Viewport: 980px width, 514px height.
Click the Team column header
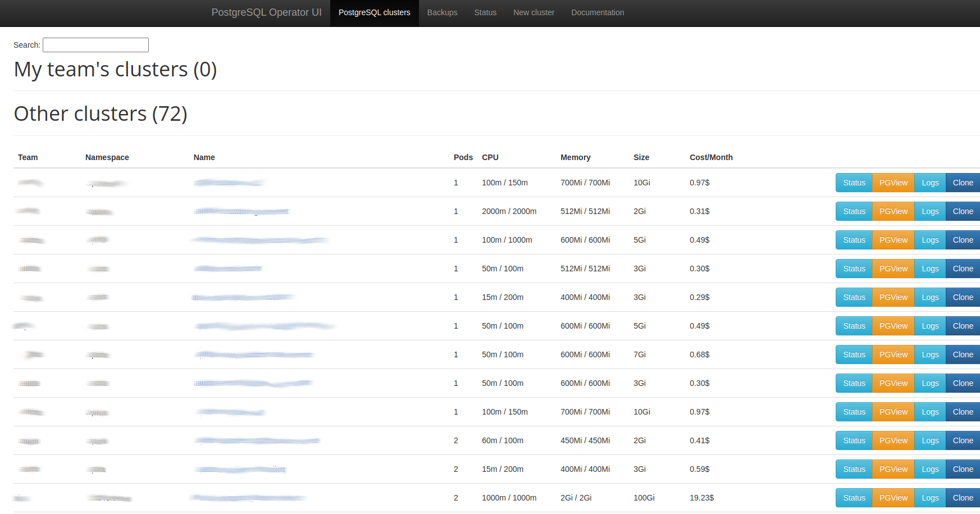pos(28,157)
